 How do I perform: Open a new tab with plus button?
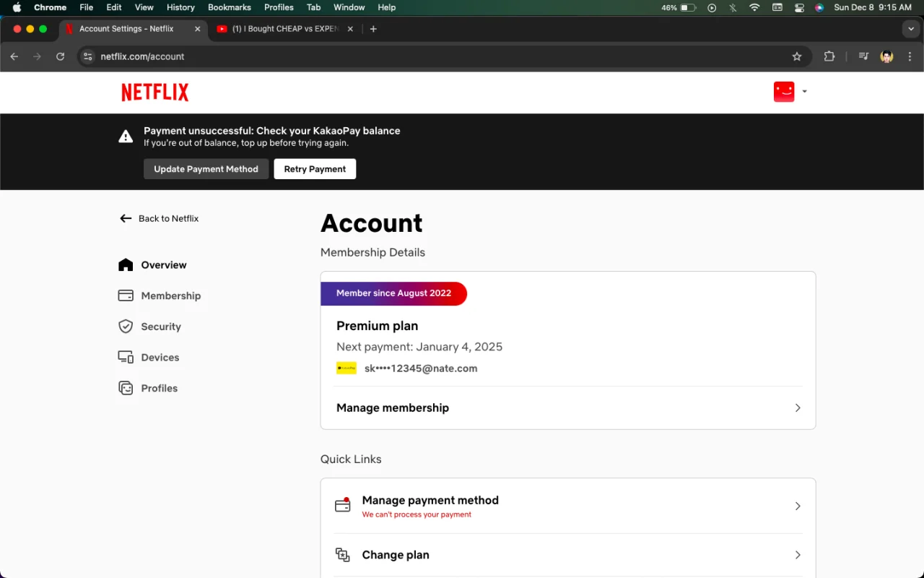tap(373, 29)
